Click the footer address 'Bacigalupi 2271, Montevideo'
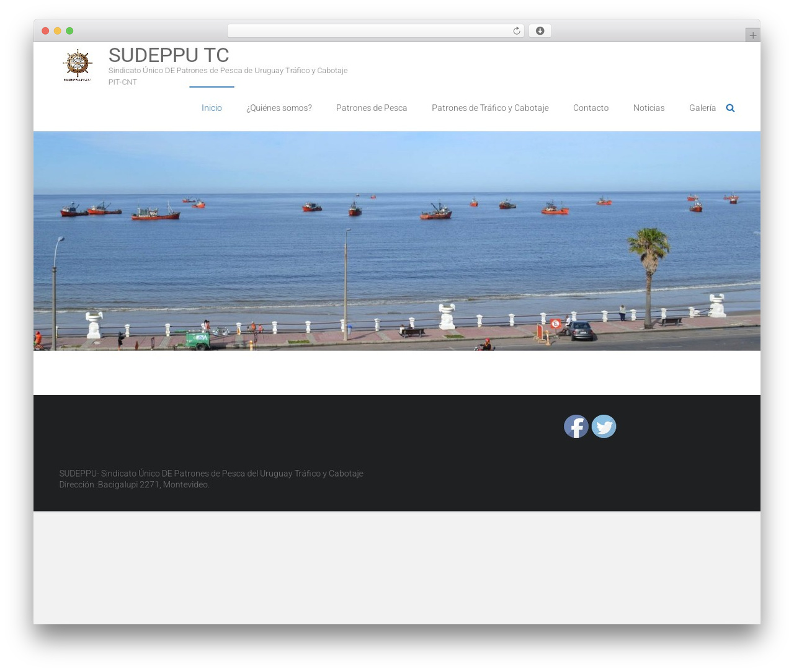 (x=154, y=485)
